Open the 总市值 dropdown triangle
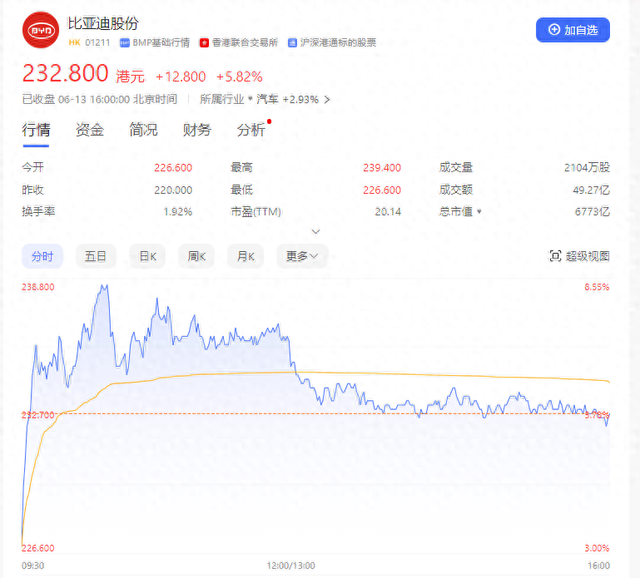Viewport: 640px width, 578px height. 479,211
